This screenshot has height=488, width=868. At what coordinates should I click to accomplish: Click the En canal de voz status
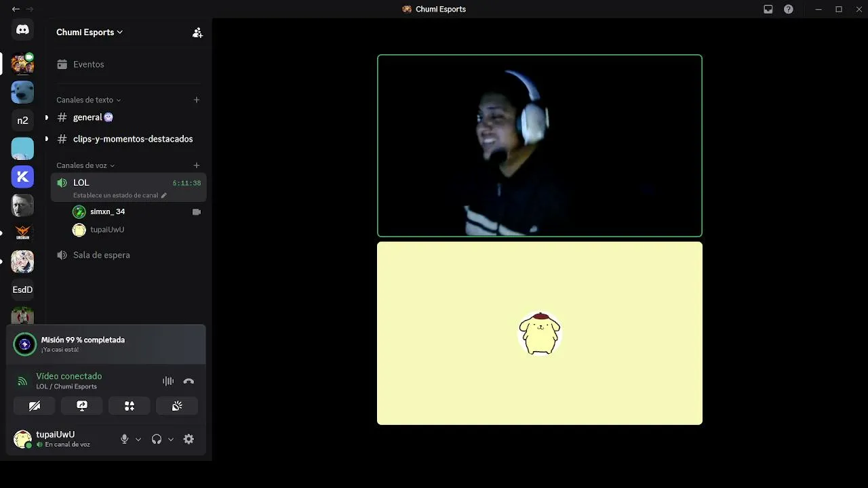pos(67,445)
